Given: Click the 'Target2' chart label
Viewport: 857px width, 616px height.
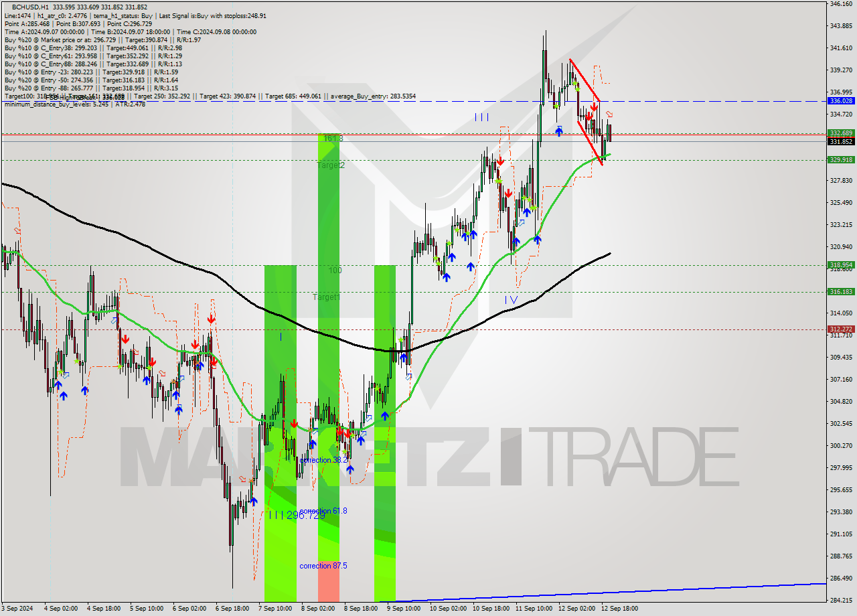Looking at the screenshot, I should 331,165.
